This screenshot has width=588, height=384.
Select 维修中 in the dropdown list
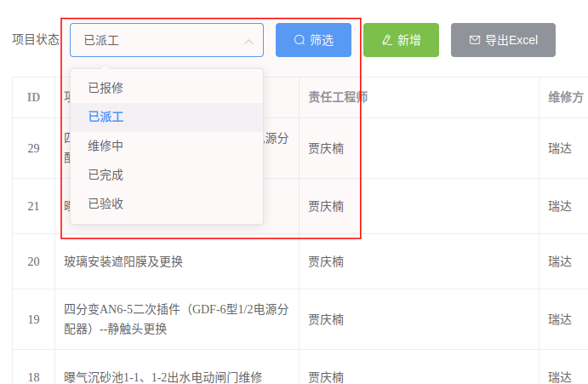106,146
